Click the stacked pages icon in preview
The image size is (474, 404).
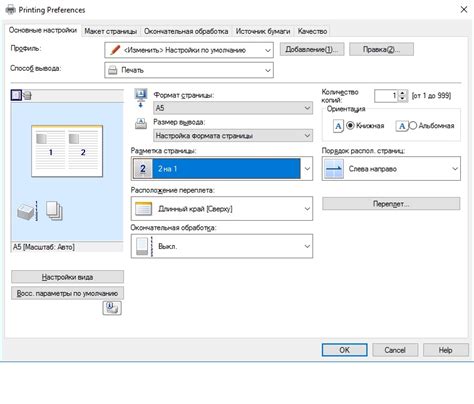(x=54, y=211)
